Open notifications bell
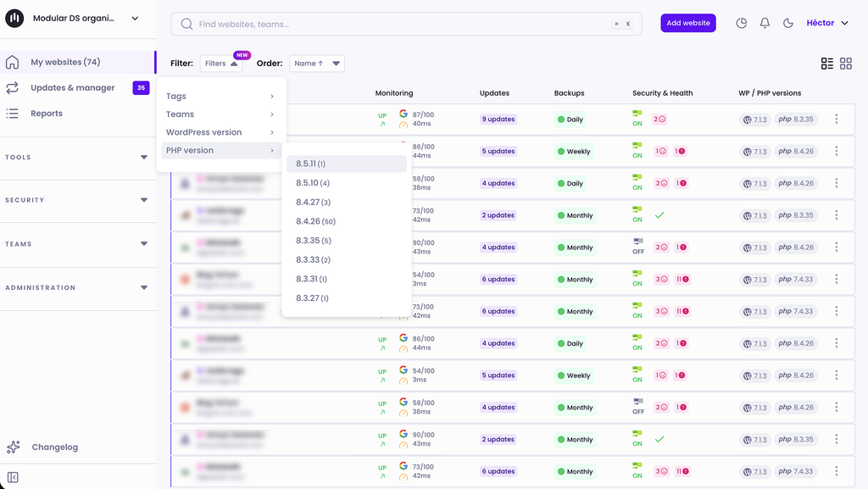This screenshot has height=489, width=868. tap(765, 23)
